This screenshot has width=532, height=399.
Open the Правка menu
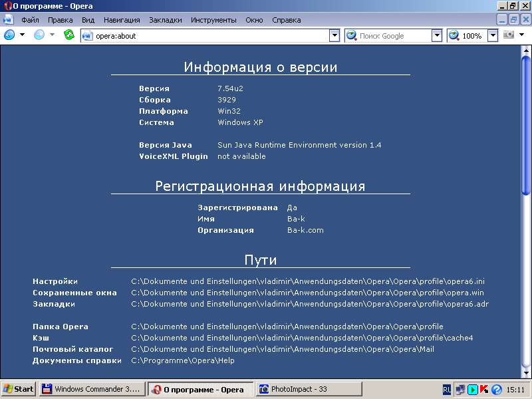click(x=61, y=20)
